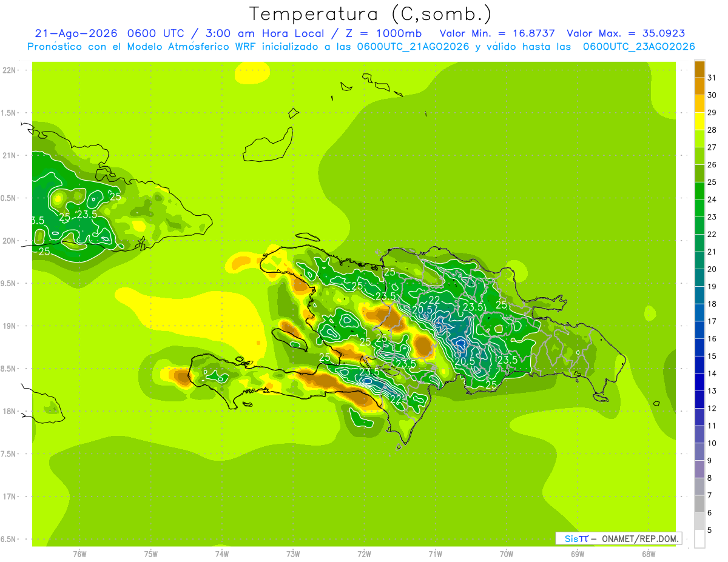
Task: Click the "23.5" contour label over eastern Cuba
Action: click(x=86, y=214)
